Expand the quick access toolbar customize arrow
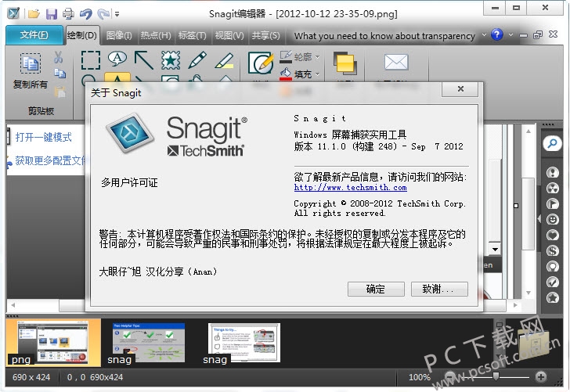Image resolution: width=570 pixels, height=392 pixels. pyautogui.click(x=117, y=15)
